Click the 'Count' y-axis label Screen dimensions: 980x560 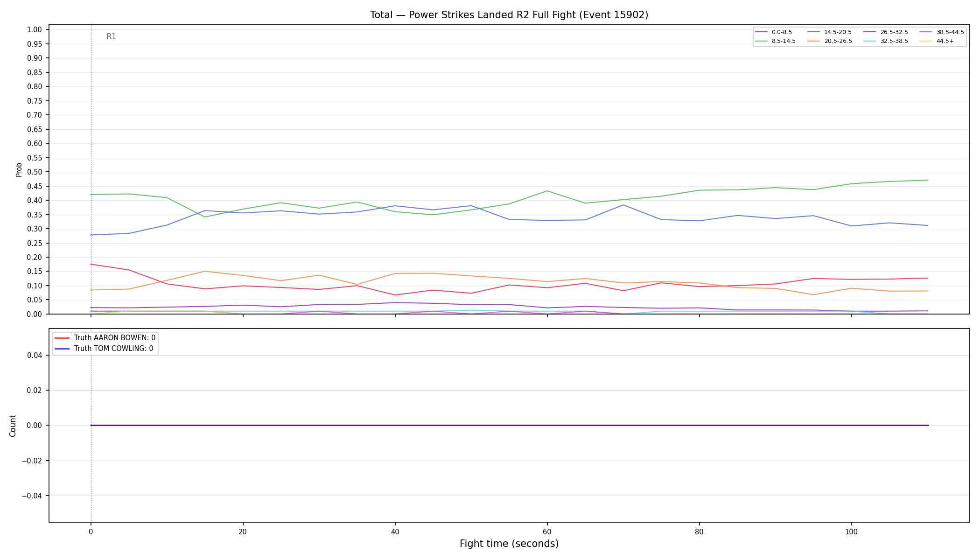coord(13,426)
